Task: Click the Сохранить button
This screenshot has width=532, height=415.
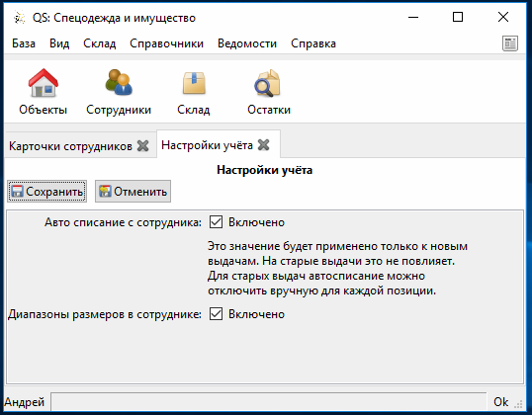Action: click(x=47, y=192)
